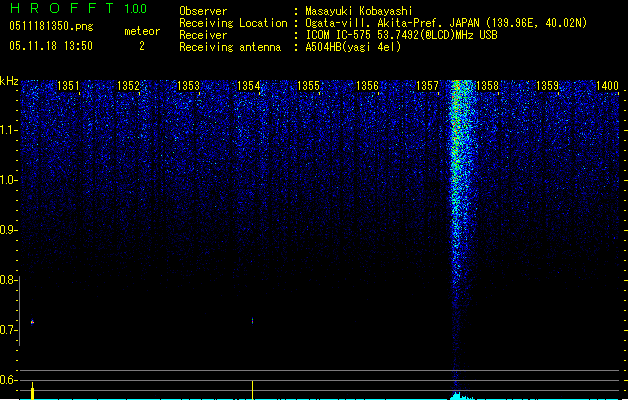Click the HROFFT 1.0.0 title text
The width and height of the screenshot is (629, 400).
coord(79,8)
